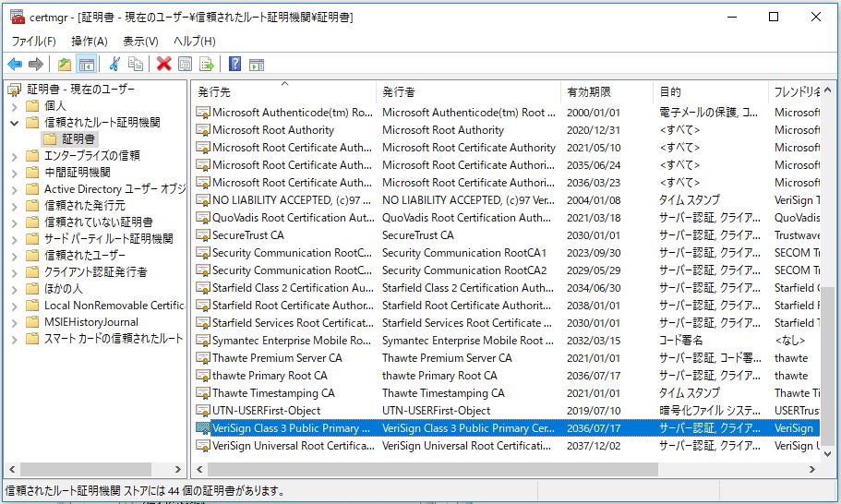
Task: Click folder icon of MSIEHistoryJournal in tree
Action: 32,322
